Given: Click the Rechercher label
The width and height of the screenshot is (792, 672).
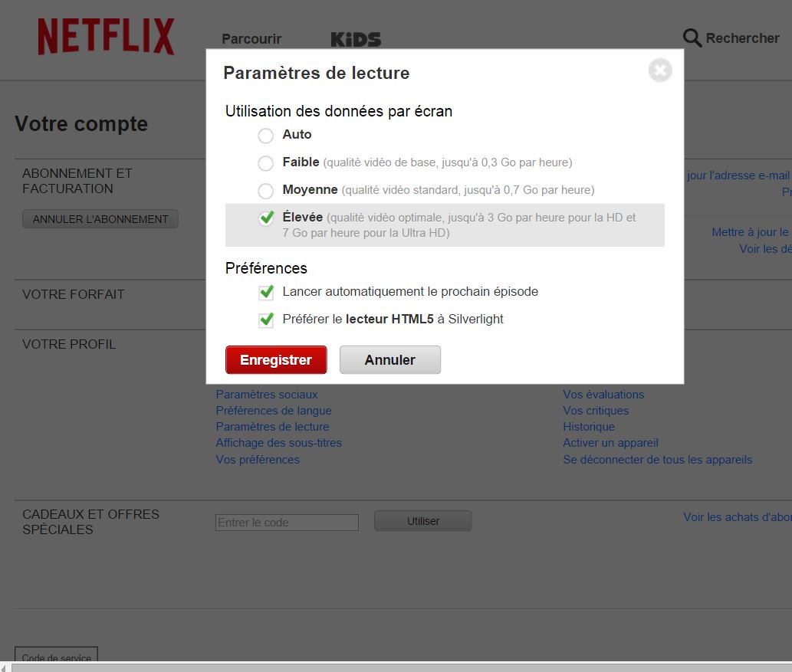Looking at the screenshot, I should pyautogui.click(x=742, y=38).
